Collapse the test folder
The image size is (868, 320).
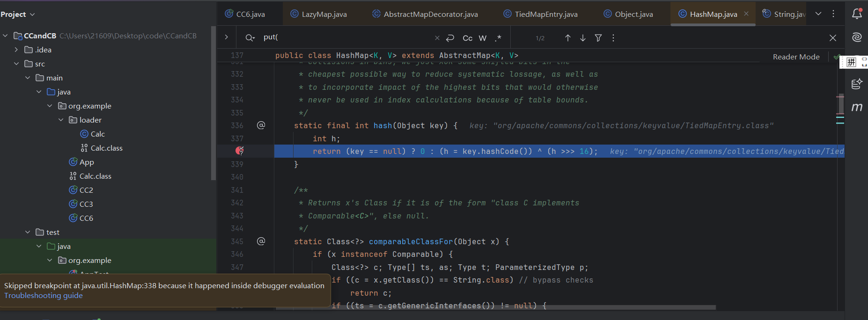click(x=28, y=232)
